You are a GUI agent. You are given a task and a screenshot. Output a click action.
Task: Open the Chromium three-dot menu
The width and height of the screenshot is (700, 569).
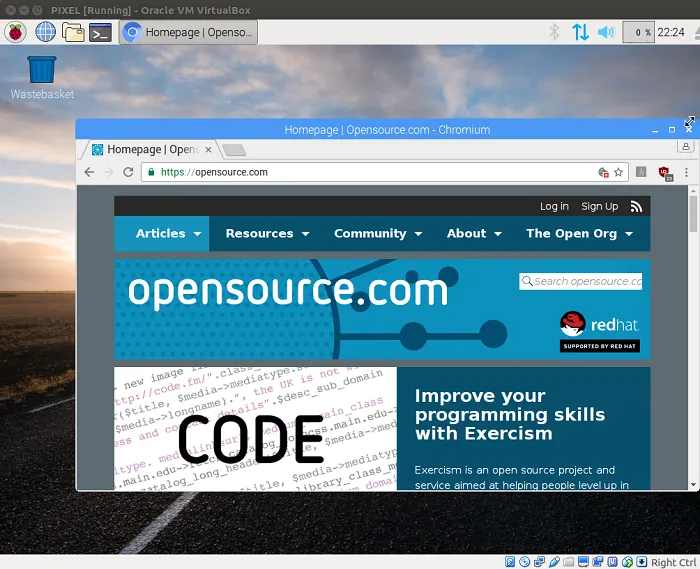(x=687, y=172)
